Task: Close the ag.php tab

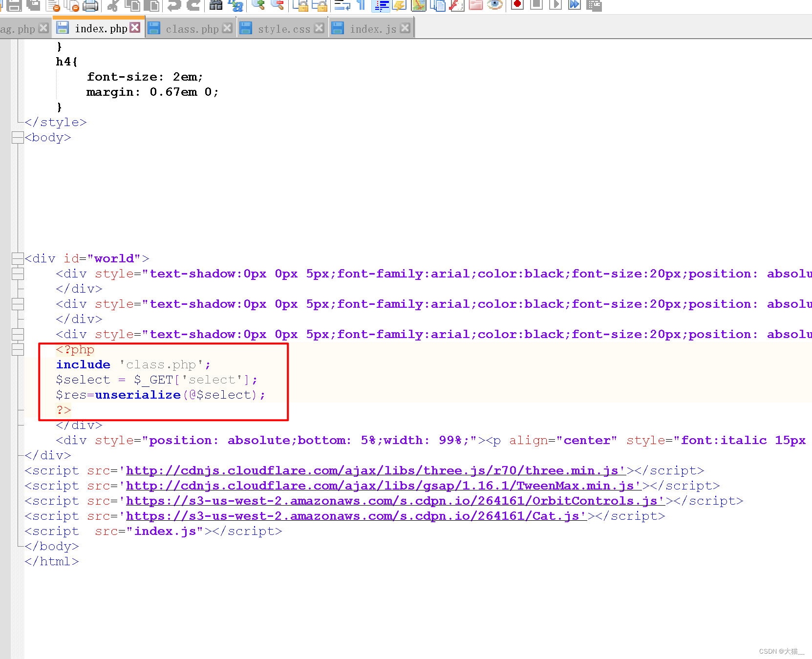Action: click(43, 28)
